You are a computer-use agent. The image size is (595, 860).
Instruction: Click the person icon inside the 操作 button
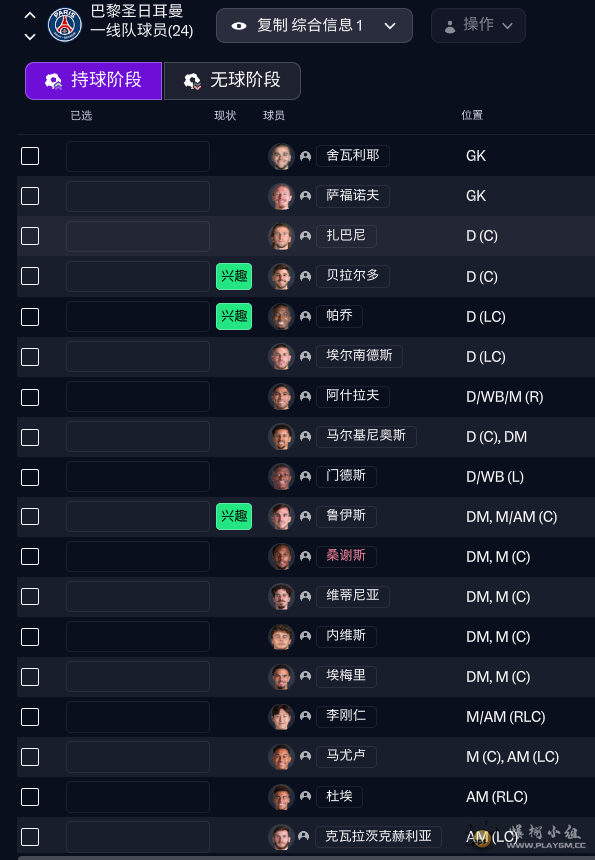449,25
